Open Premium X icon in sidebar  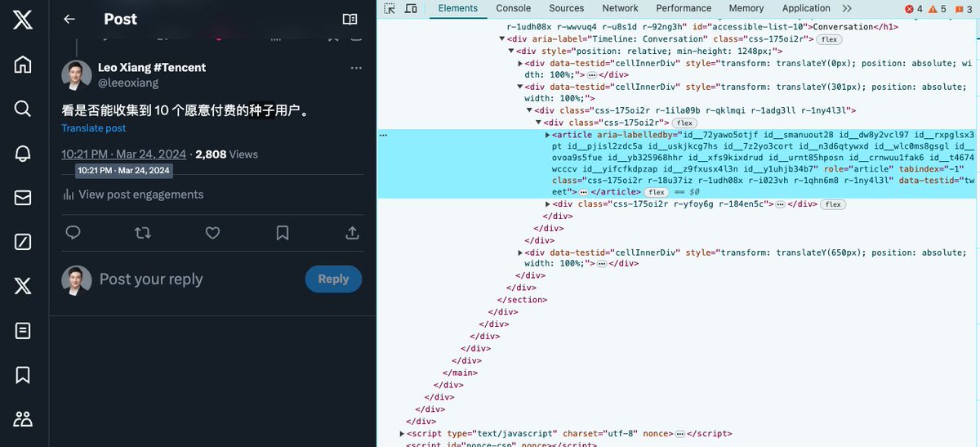[x=23, y=286]
